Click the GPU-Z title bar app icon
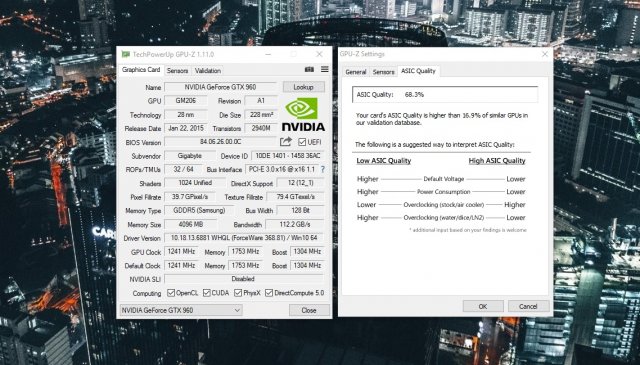This screenshot has width=640, height=365. (126, 54)
